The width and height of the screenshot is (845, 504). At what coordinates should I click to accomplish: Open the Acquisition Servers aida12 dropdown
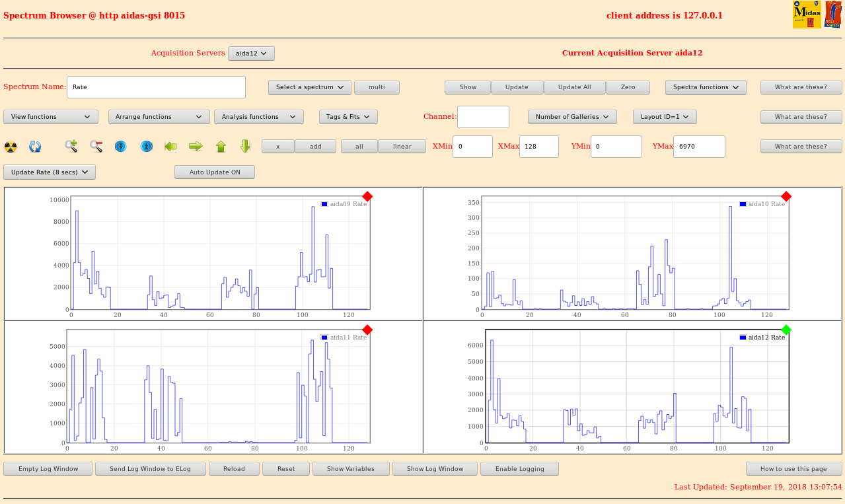click(251, 54)
